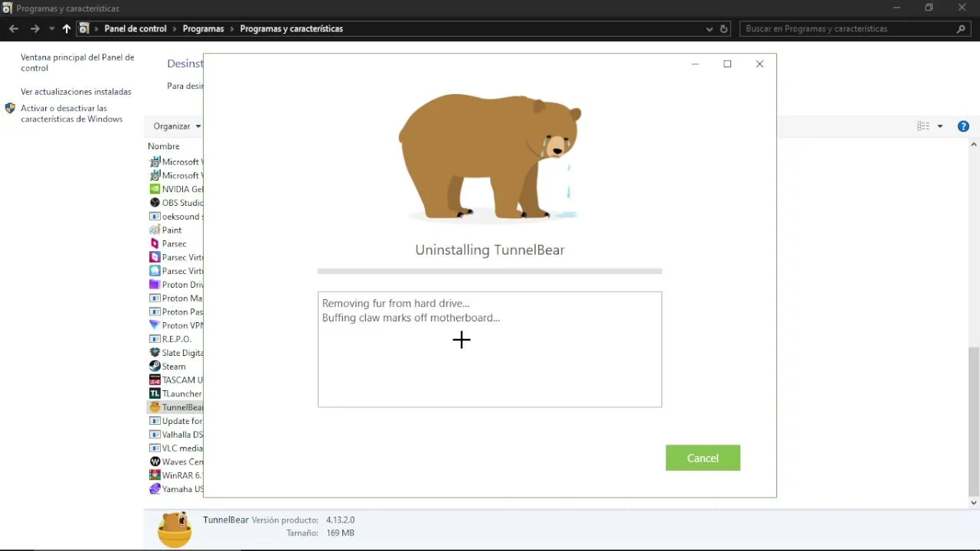
Task: Select Slate Digital entry
Action: coord(176,353)
